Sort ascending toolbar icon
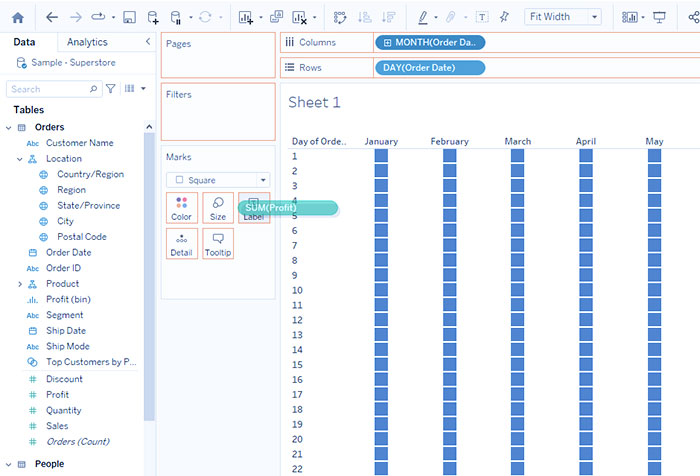This screenshot has height=476, width=700. click(x=365, y=17)
